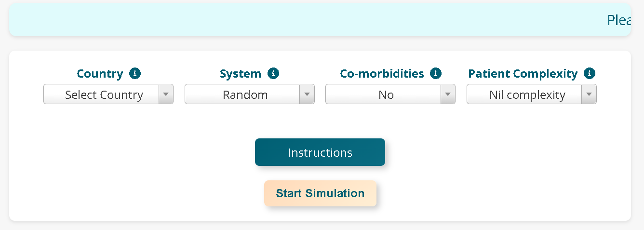The image size is (644, 230).
Task: Click the System heading label
Action: 241,74
